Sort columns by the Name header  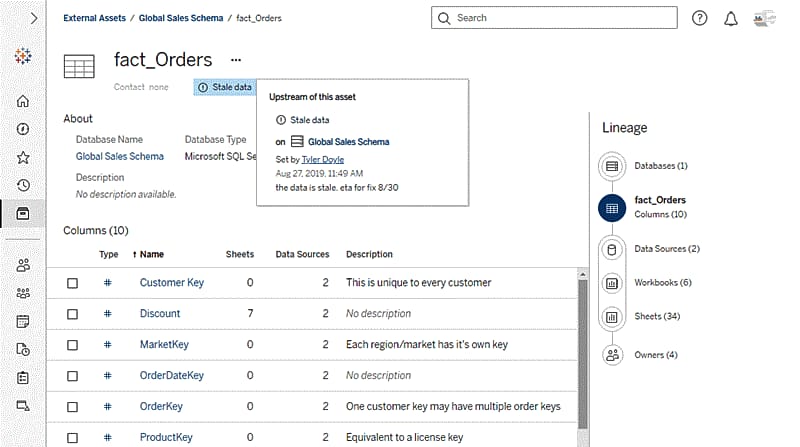151,254
